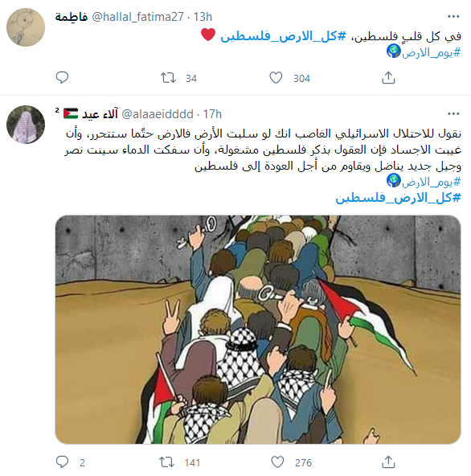View the 17h timestamp tweet details
Screen dimensions: 471x476
[212, 114]
